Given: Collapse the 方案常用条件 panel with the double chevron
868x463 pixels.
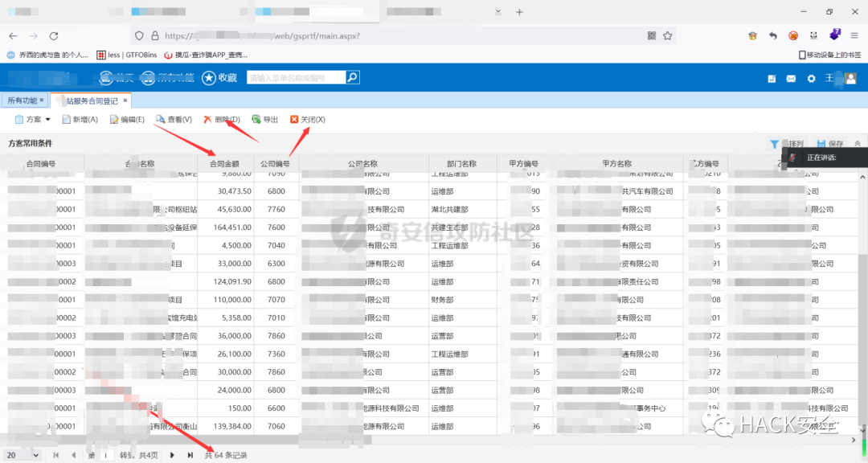Looking at the screenshot, I should 857,143.
